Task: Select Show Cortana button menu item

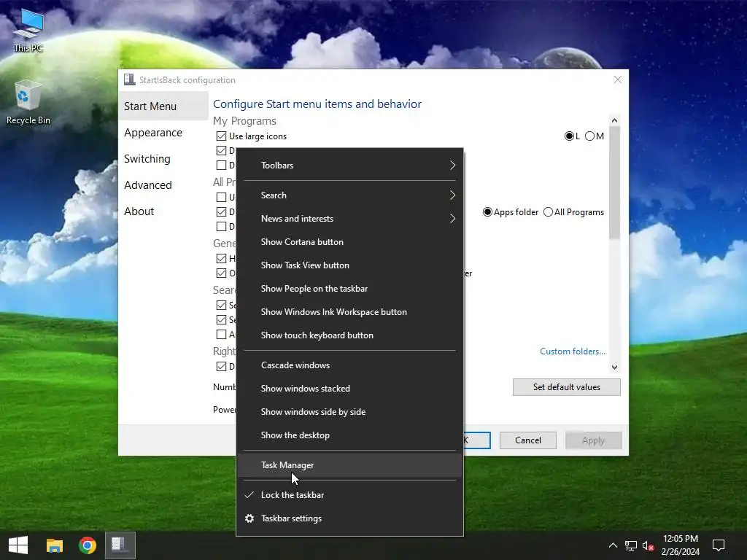Action: [x=349, y=242]
